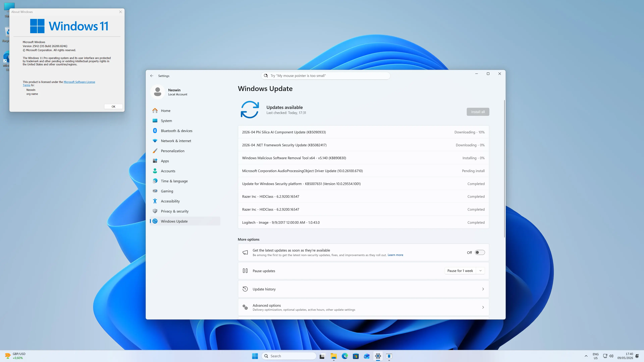Select System in Settings navigation
This screenshot has width=644, height=362.
pyautogui.click(x=185, y=121)
